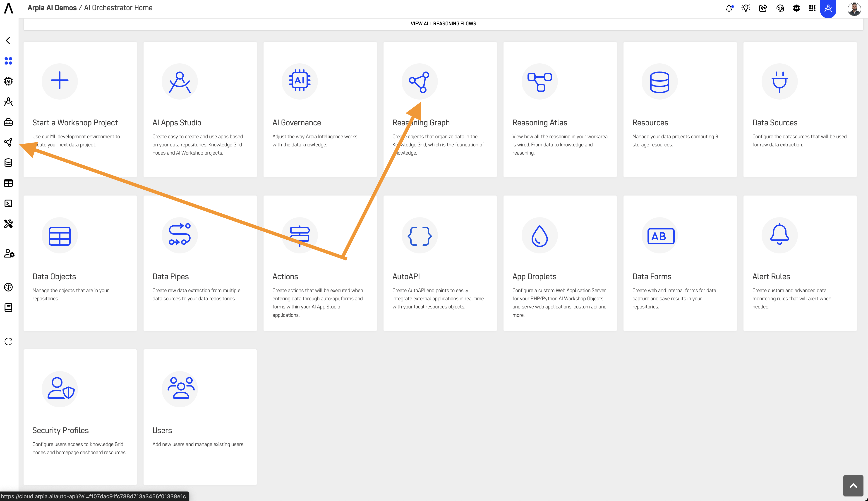Click the notifications bell in top bar
868x501 pixels.
(729, 8)
